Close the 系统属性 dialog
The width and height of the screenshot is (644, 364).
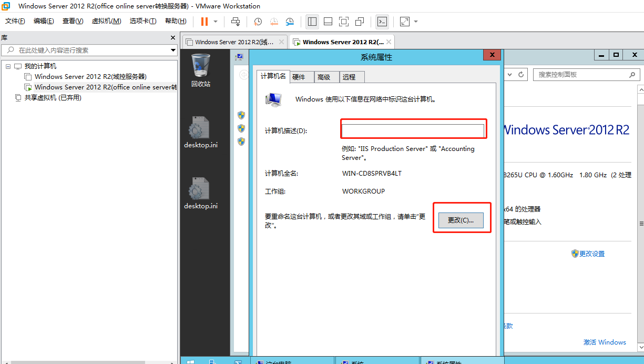[x=492, y=55]
